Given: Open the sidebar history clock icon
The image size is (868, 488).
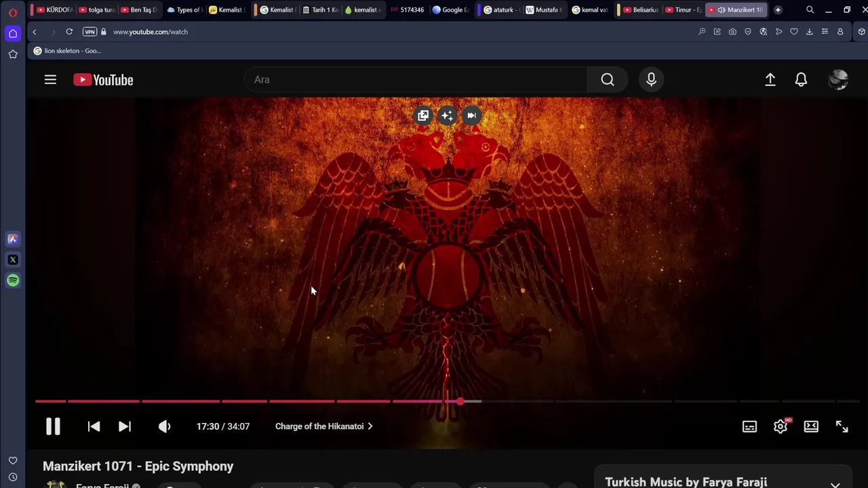Looking at the screenshot, I should 13,477.
